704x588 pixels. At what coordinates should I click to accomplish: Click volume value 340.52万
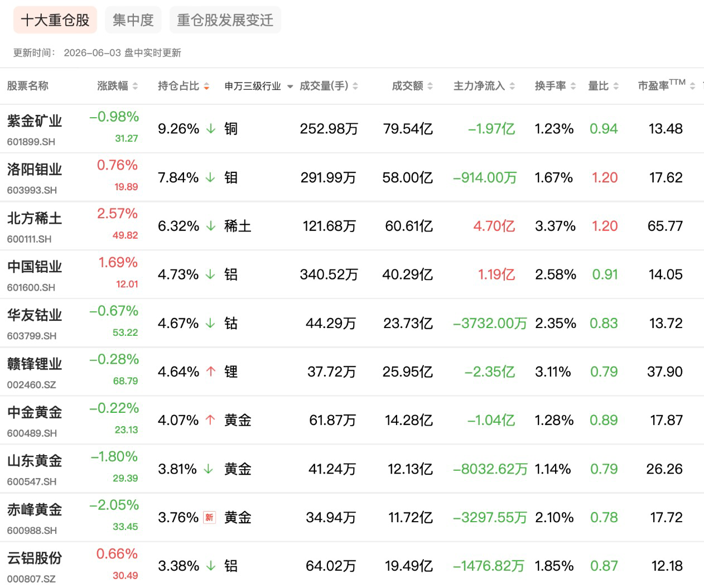point(329,274)
